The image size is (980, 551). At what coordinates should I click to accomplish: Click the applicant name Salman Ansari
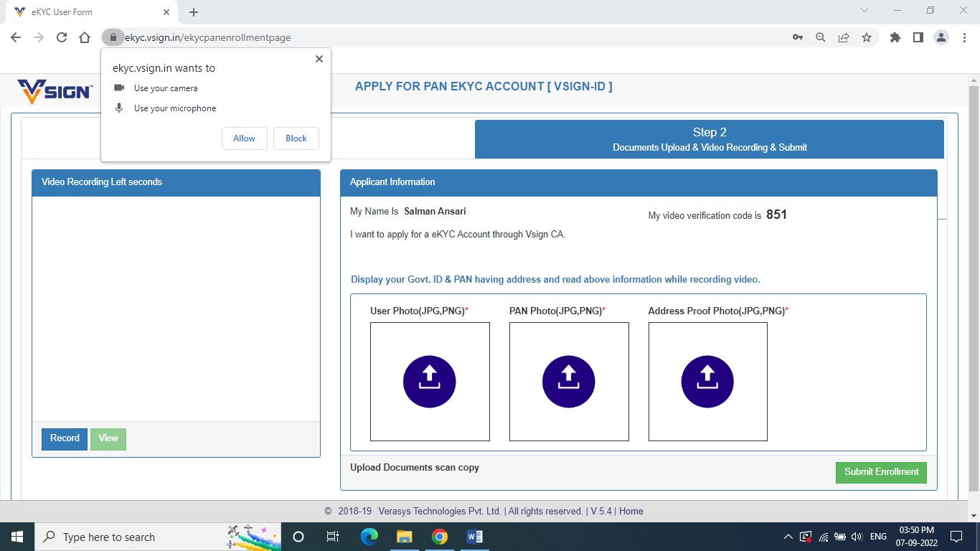pos(435,212)
